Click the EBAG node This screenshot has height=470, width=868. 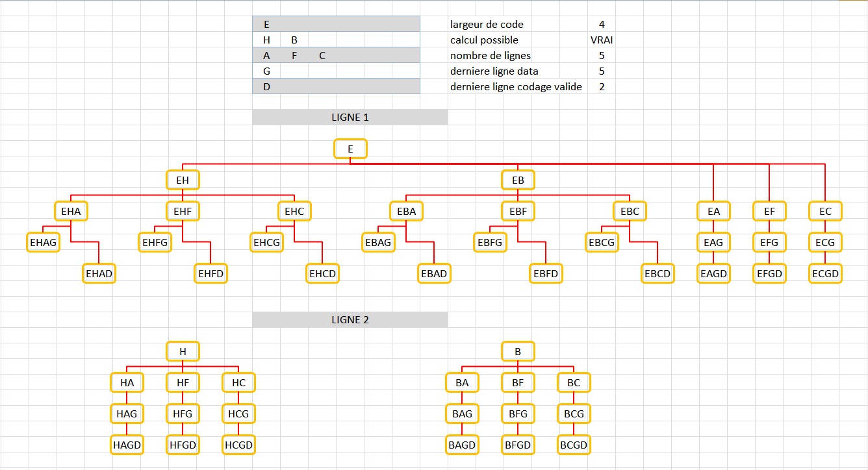point(378,242)
